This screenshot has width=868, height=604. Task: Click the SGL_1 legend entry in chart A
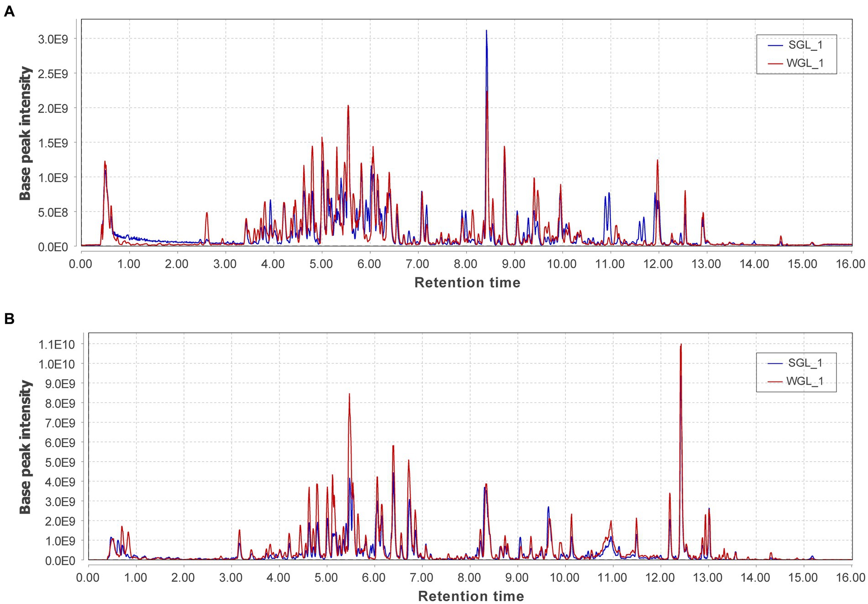click(796, 45)
